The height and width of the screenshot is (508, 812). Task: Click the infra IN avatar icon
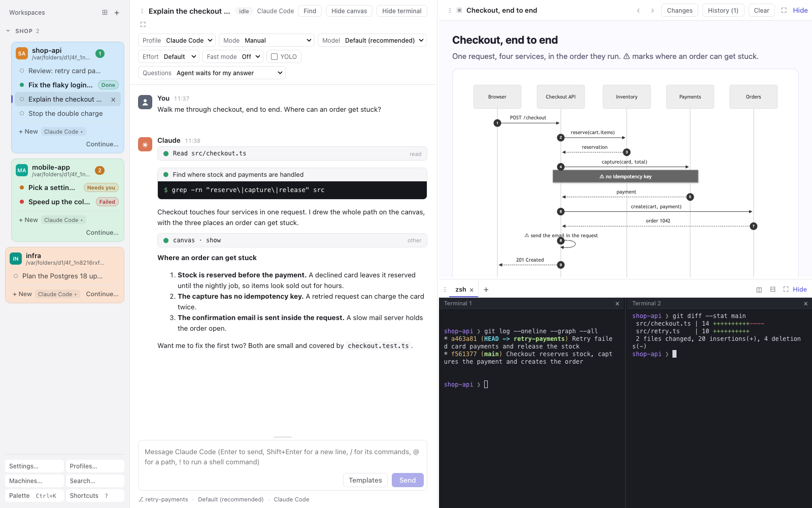coord(16,259)
